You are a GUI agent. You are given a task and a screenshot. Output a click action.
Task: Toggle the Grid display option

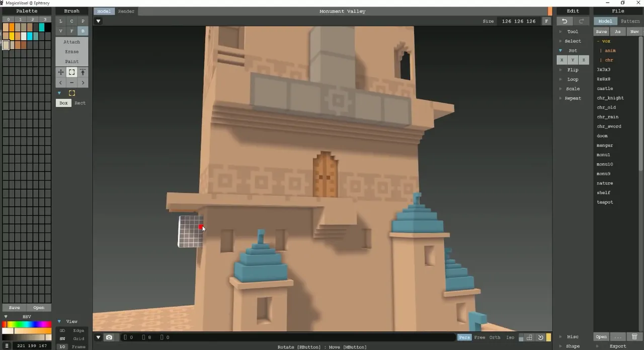78,338
